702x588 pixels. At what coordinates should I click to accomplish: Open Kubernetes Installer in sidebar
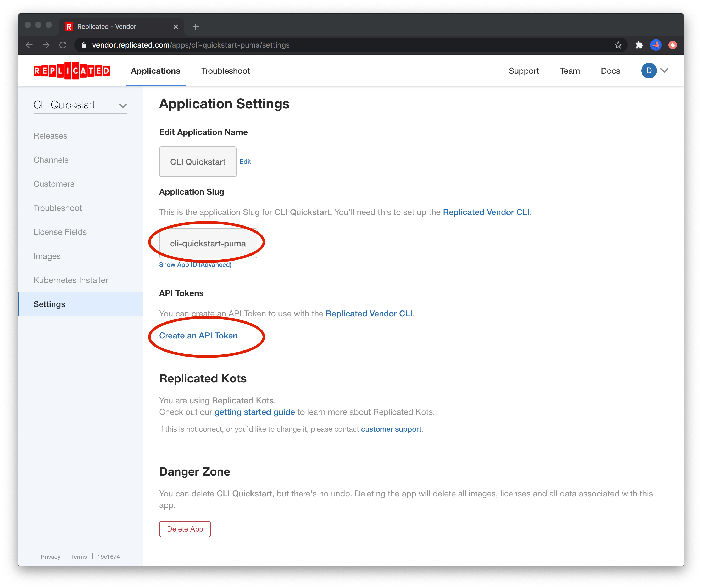point(71,280)
